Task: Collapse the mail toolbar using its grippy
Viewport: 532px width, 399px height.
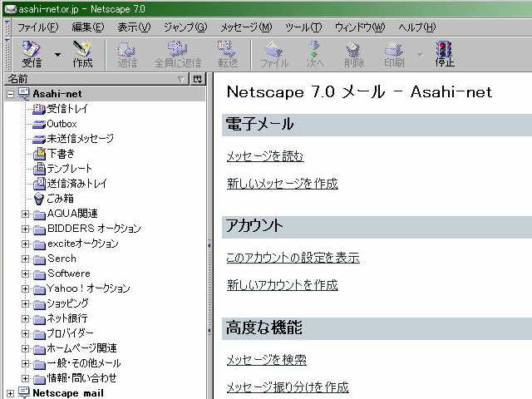Action: 7,54
